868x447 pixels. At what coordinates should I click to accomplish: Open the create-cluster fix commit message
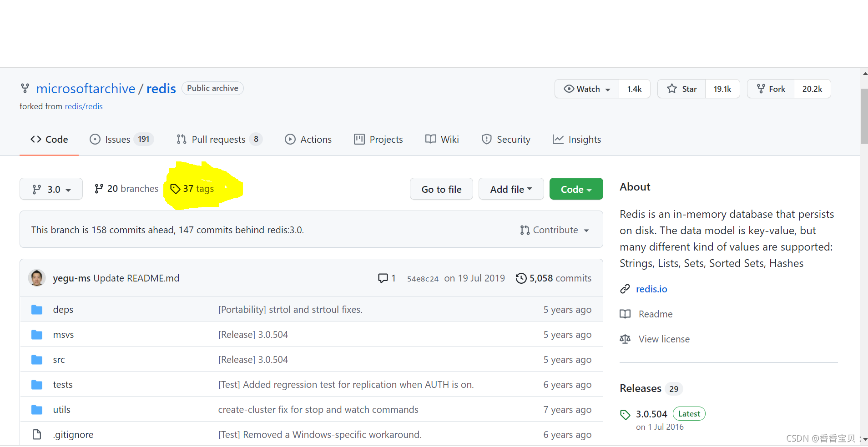318,410
